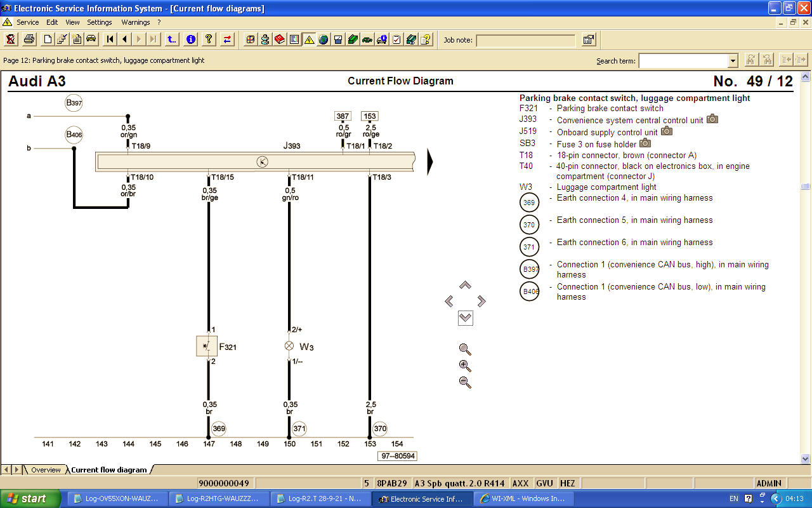Open the Settings menu
Viewport: 812px width, 508px height.
(100, 22)
